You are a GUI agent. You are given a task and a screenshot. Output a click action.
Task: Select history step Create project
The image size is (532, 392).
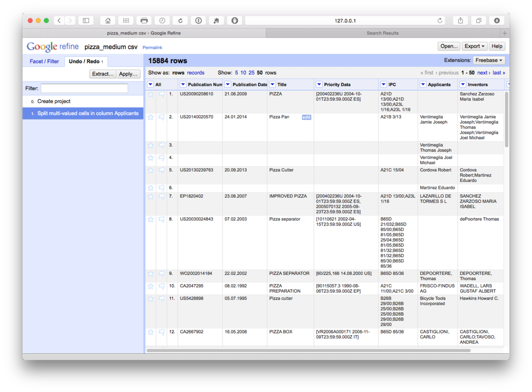pyautogui.click(x=83, y=101)
